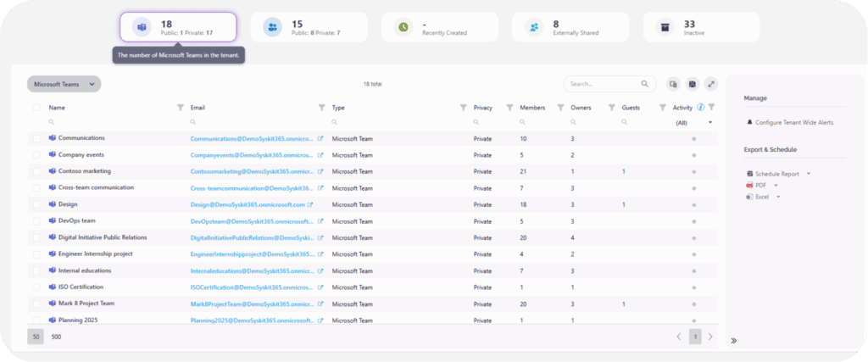Open the Companyevents email link
This screenshot has height=362, width=868.
tap(253, 155)
